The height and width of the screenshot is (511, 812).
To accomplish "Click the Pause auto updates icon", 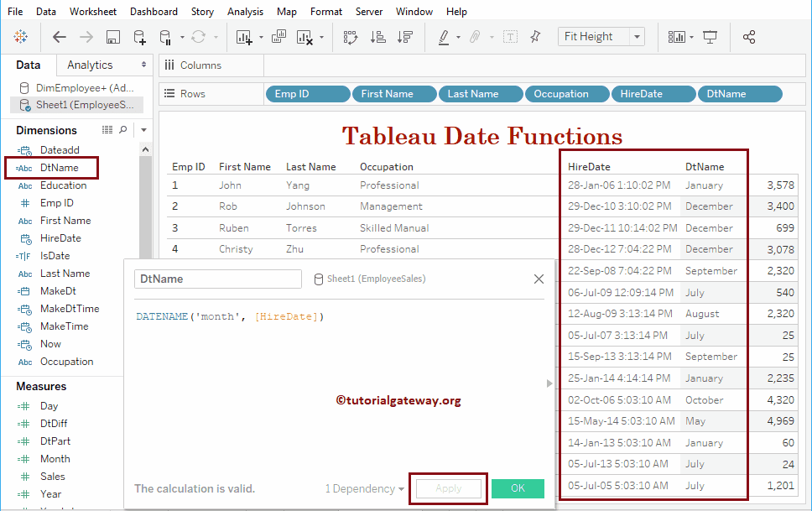I will click(165, 37).
